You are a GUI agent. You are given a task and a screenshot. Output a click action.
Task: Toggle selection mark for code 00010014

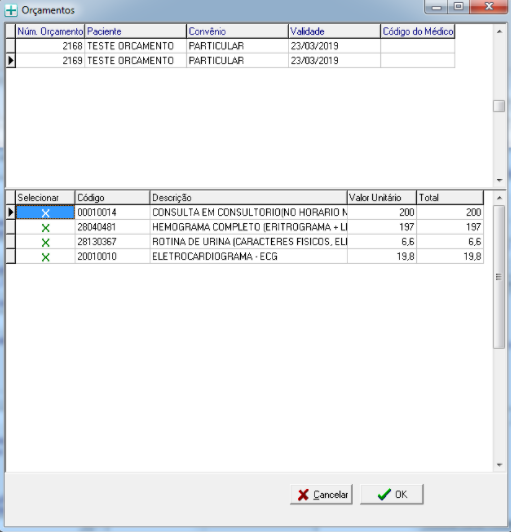click(x=45, y=213)
